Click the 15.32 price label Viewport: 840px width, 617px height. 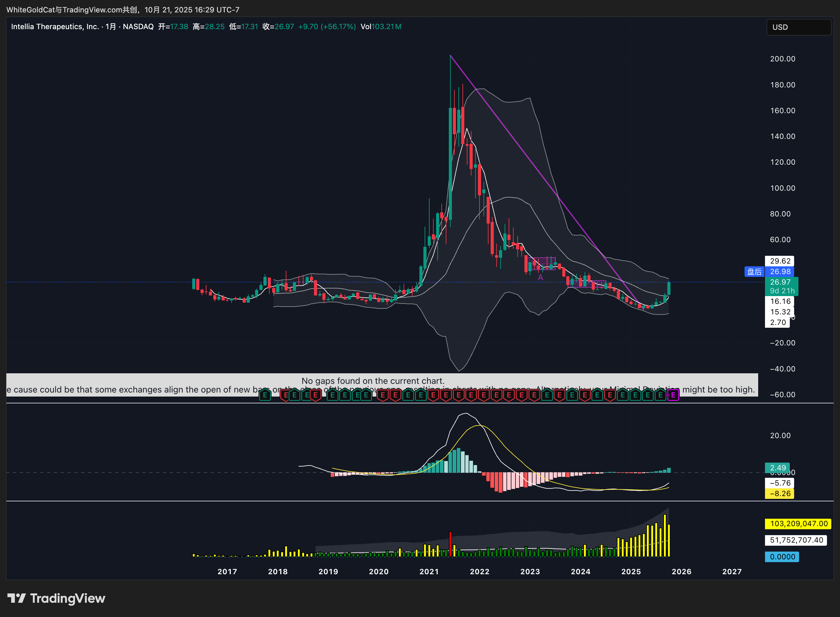pyautogui.click(x=780, y=312)
